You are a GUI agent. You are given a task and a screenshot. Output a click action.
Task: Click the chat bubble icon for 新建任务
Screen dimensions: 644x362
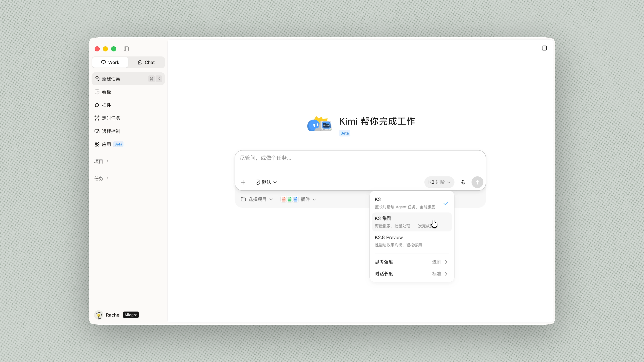(97, 79)
